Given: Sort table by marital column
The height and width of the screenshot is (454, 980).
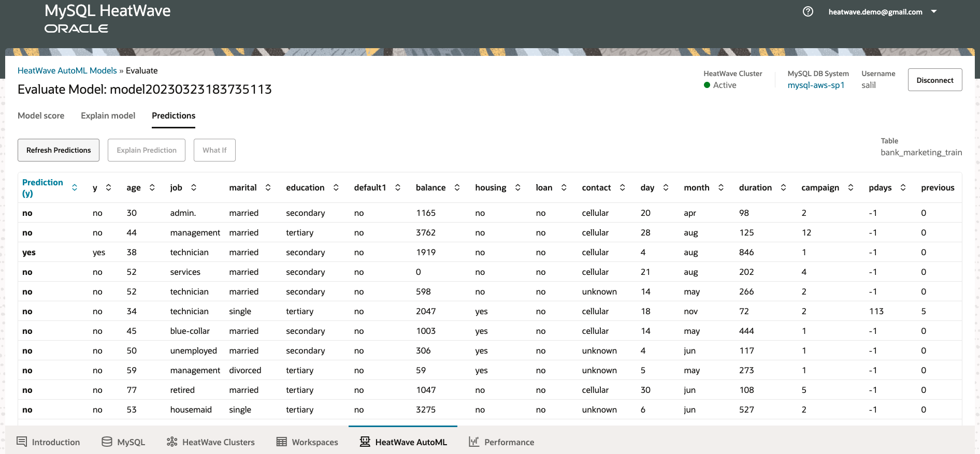Looking at the screenshot, I should [x=268, y=187].
